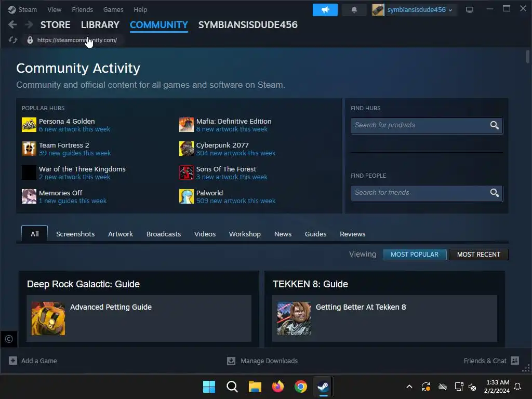Switch to the Workshop tab

[x=245, y=234]
